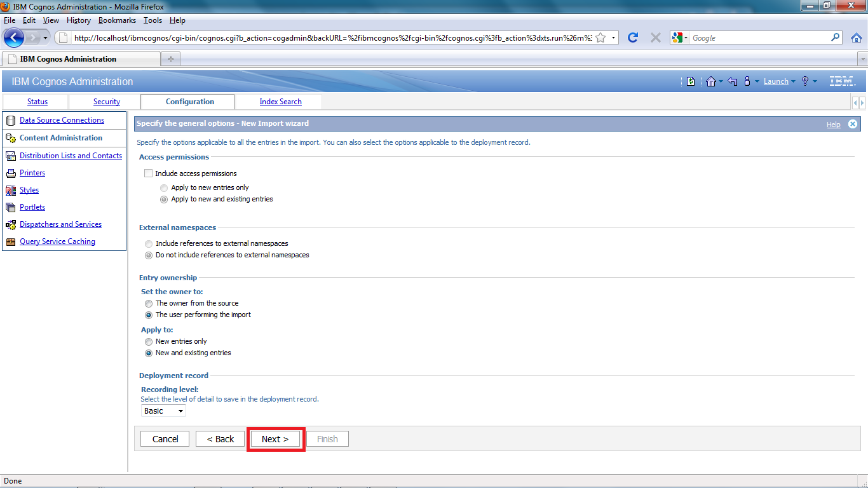Click the question mark help icon

[805, 81]
